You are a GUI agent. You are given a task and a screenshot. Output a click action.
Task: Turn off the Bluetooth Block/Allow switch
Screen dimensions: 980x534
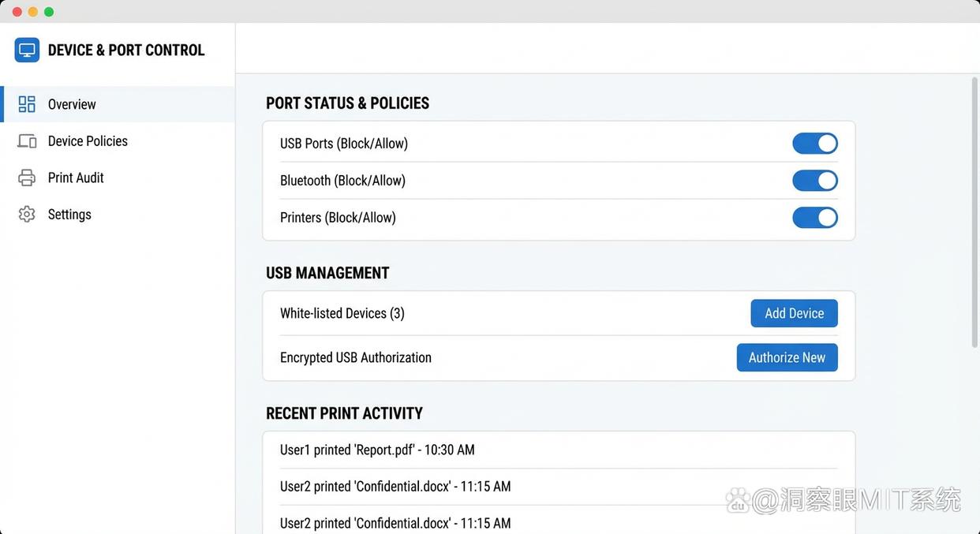click(x=814, y=181)
